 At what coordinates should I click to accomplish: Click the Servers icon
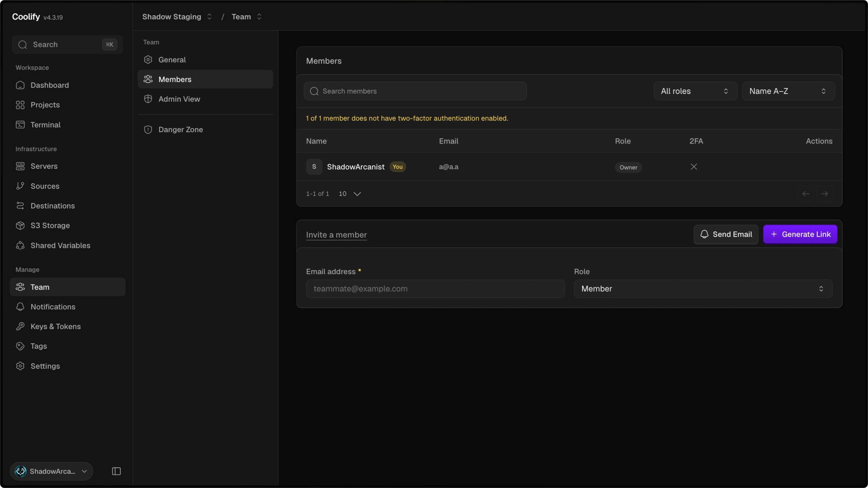[x=20, y=166]
